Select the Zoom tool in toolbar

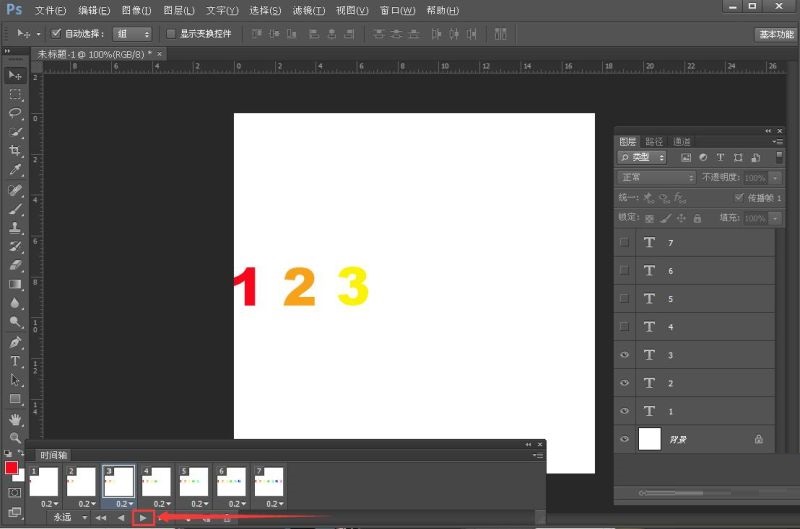tap(16, 438)
